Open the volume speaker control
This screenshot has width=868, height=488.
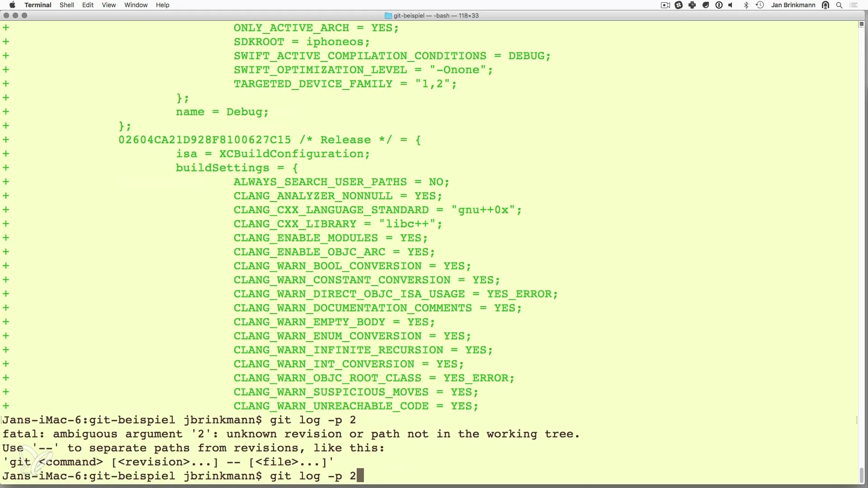coord(731,5)
